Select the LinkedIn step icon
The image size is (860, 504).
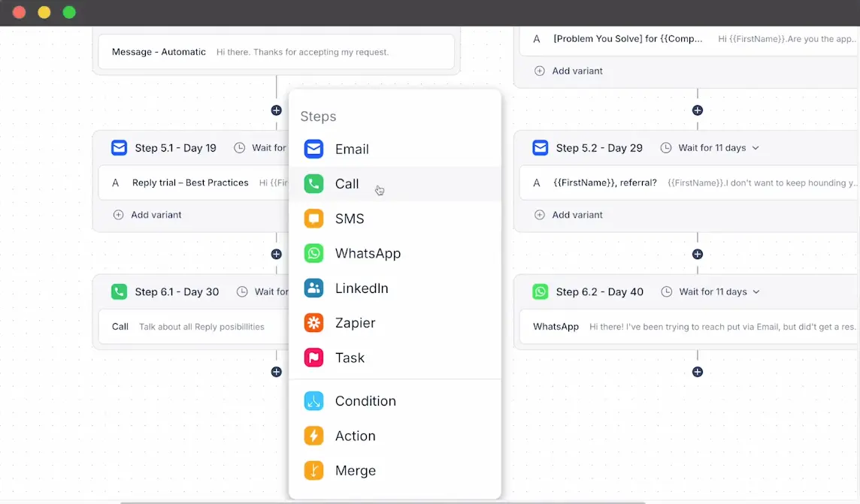[x=313, y=288]
